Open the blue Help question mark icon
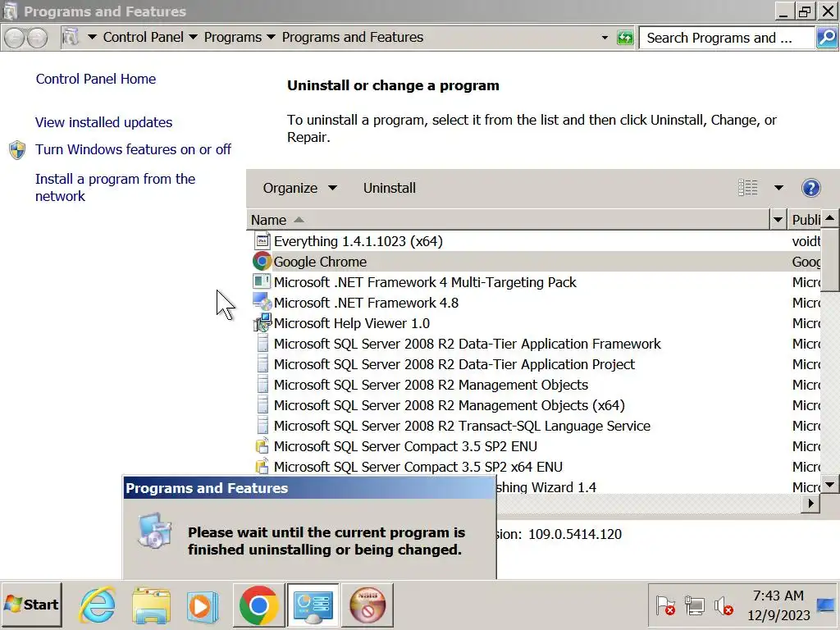 (x=810, y=188)
